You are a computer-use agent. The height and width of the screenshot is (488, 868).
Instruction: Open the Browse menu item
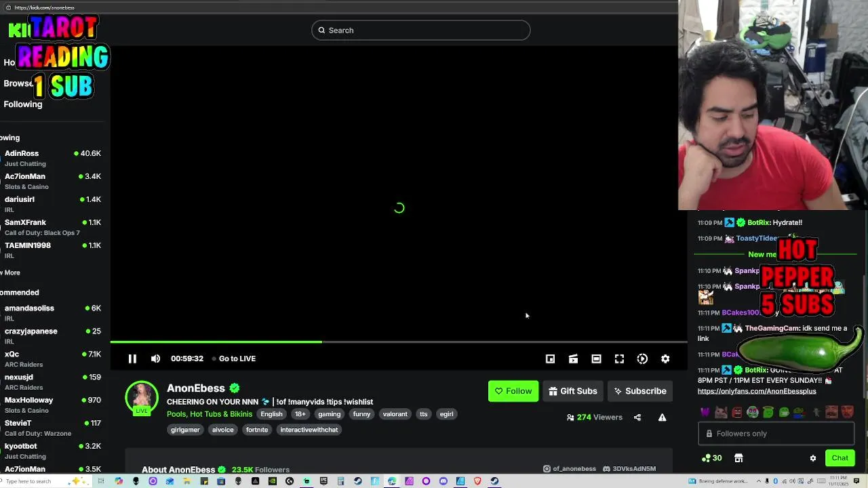pos(18,83)
